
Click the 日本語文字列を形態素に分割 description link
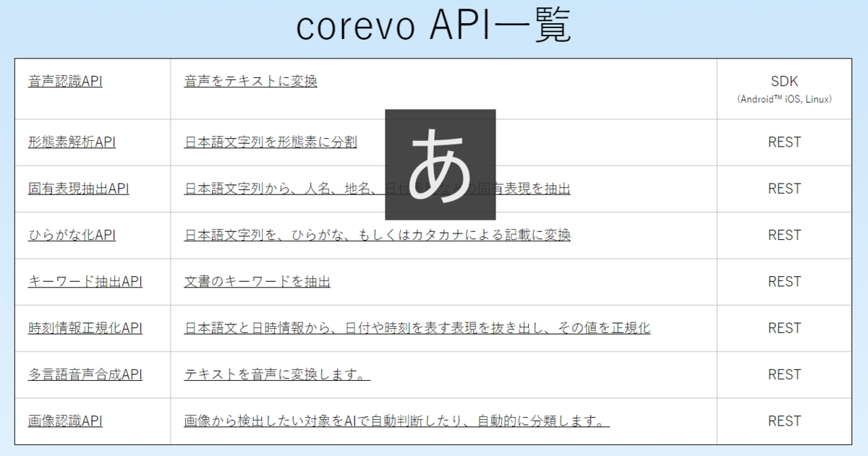click(271, 142)
